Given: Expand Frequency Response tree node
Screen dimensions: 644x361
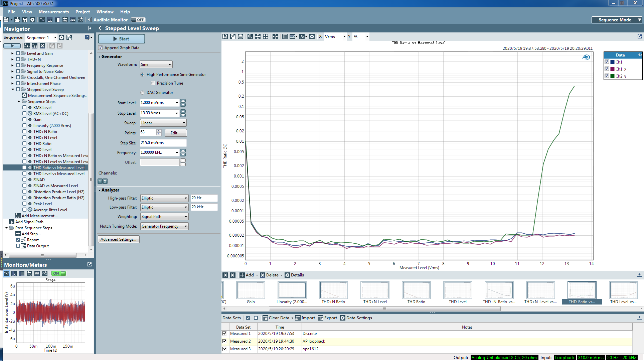Looking at the screenshot, I should (x=13, y=66).
